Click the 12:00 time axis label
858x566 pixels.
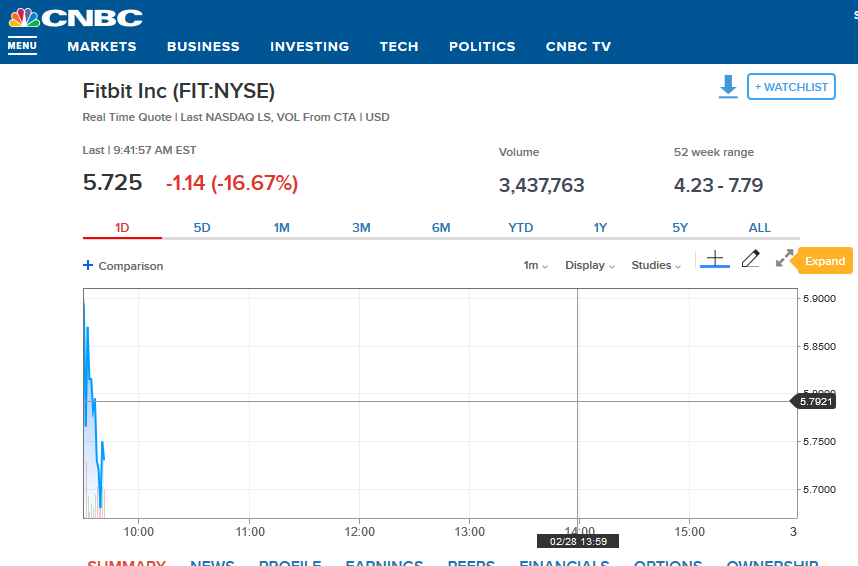(360, 532)
